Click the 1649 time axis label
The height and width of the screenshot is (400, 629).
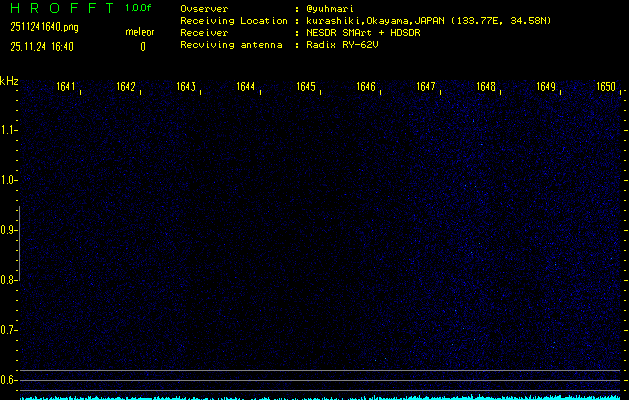click(546, 87)
